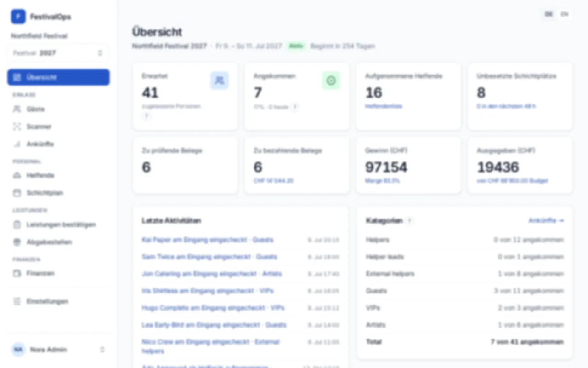588x368 pixels.
Task: Click "7 von 41 angekommen" total
Action: 527,342
